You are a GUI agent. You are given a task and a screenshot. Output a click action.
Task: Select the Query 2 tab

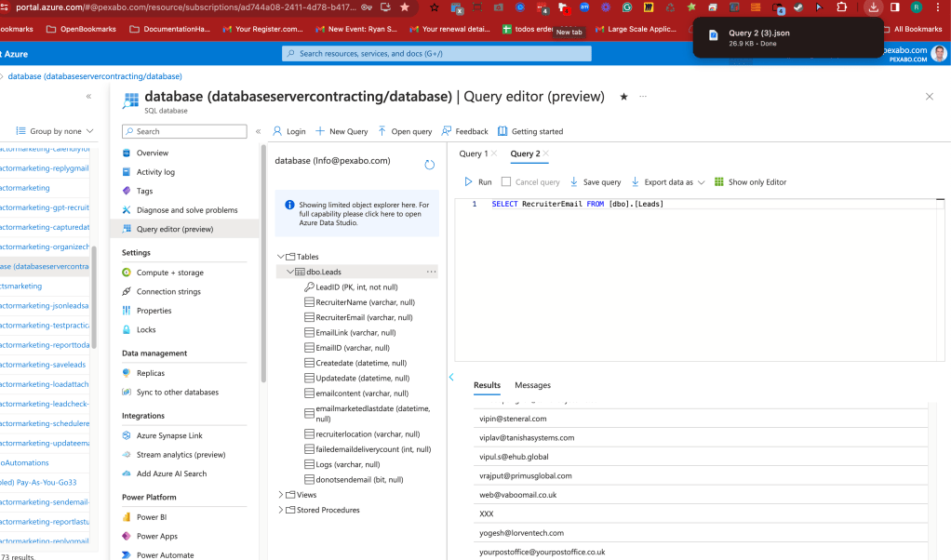click(x=525, y=153)
